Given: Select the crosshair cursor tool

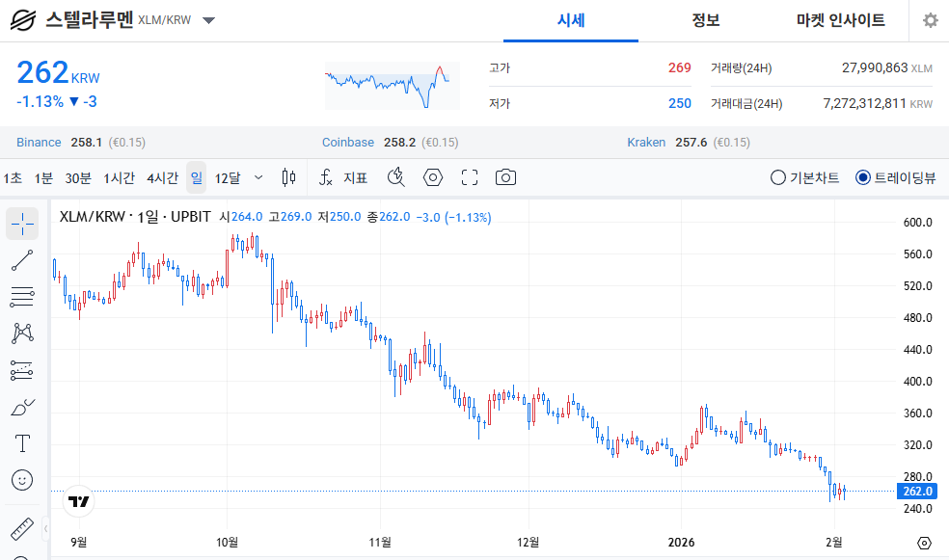Looking at the screenshot, I should coord(22,224).
